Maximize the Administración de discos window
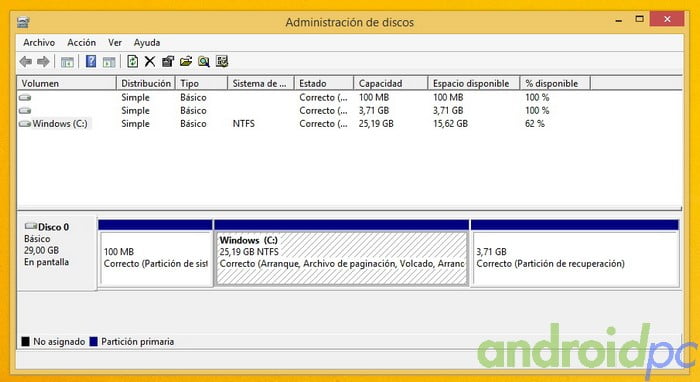The width and height of the screenshot is (700, 382). (x=640, y=19)
